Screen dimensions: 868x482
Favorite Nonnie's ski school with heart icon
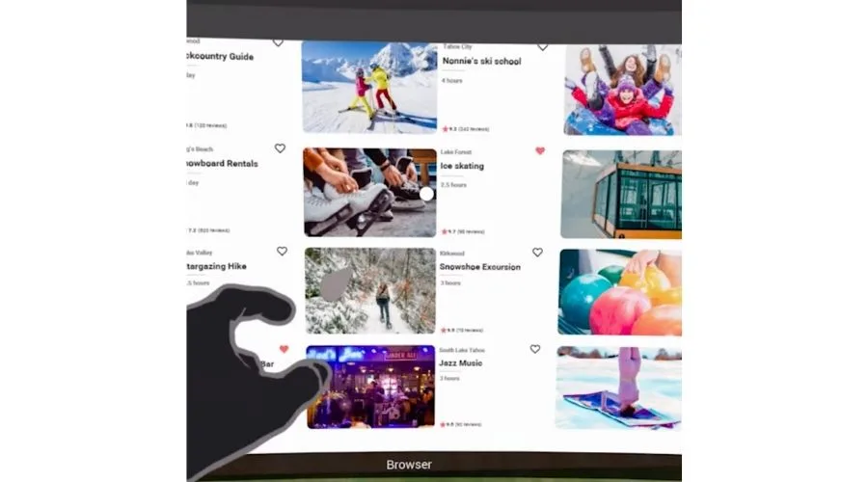pyautogui.click(x=542, y=46)
